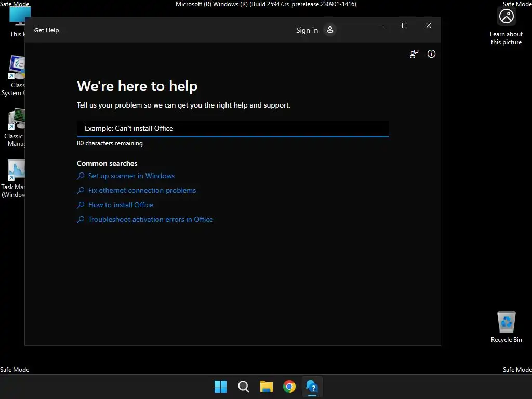This screenshot has width=532, height=399.
Task: Click the 'We're here to help' heading
Action: pos(137,86)
